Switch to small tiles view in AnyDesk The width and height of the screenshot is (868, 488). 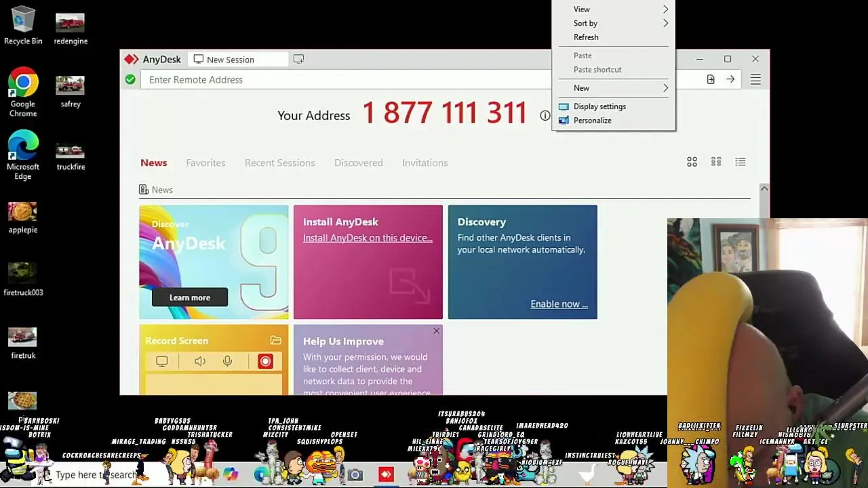pos(716,162)
